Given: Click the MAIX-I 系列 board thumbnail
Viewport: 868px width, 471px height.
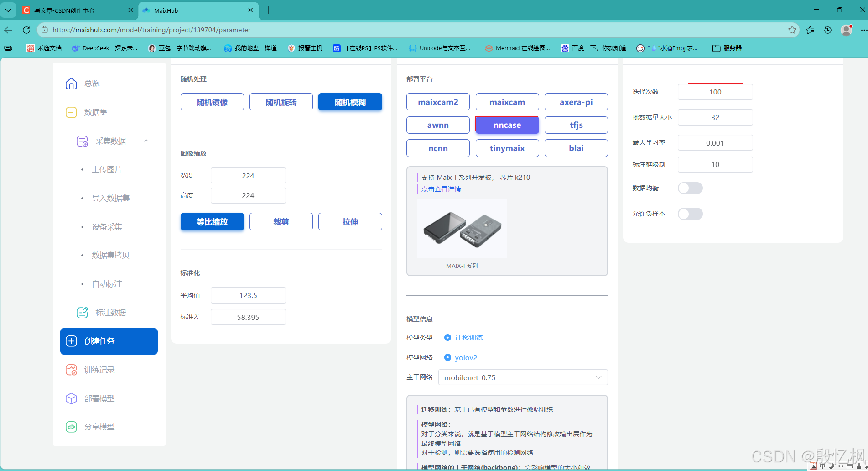Looking at the screenshot, I should coord(462,229).
